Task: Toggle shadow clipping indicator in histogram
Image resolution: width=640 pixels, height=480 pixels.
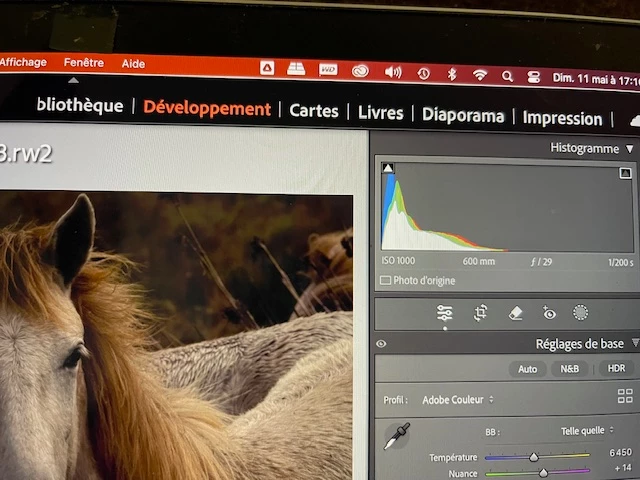Action: [388, 168]
